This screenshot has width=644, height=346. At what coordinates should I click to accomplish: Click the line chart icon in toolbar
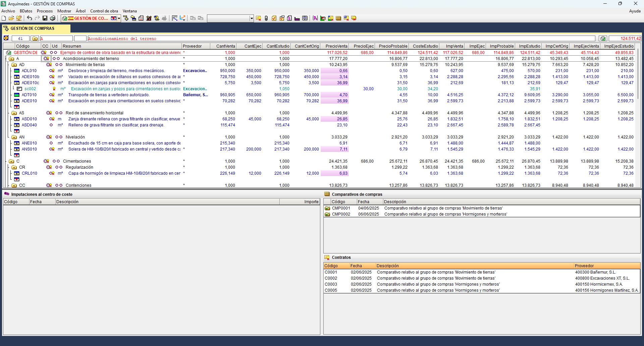coord(182,18)
